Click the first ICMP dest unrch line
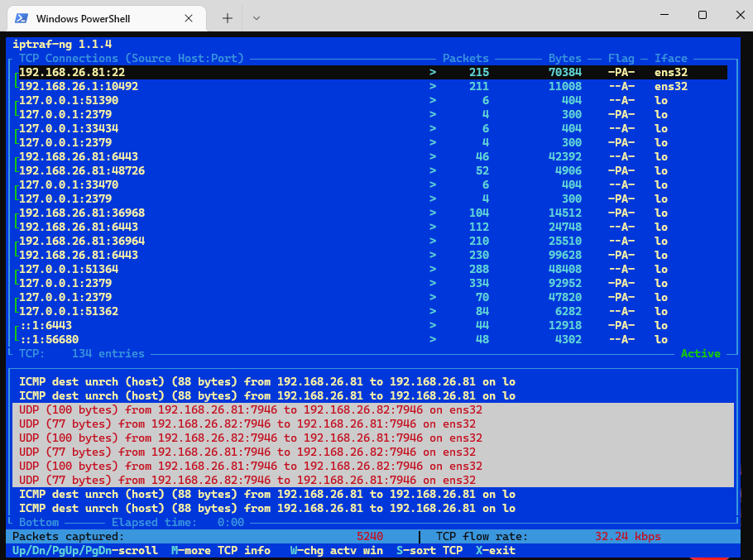Screen dimensions: 753x560 point(267,382)
